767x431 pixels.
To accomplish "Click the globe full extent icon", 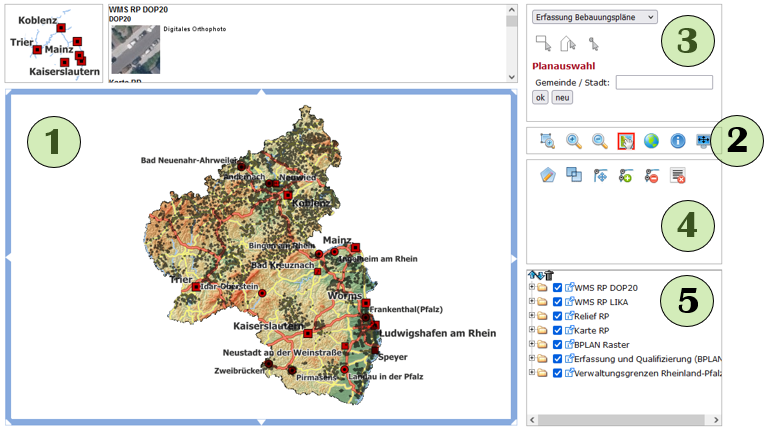I will click(x=652, y=142).
